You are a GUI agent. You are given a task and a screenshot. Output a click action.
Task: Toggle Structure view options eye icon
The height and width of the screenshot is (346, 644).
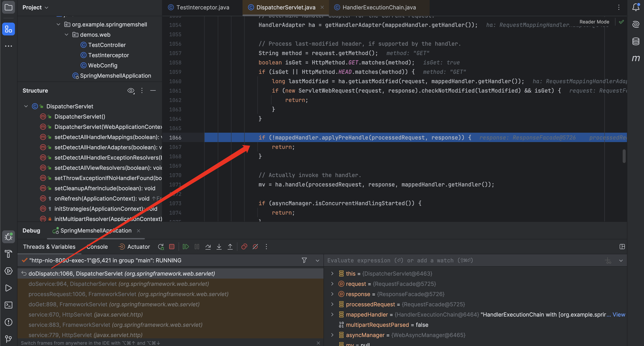(x=131, y=91)
